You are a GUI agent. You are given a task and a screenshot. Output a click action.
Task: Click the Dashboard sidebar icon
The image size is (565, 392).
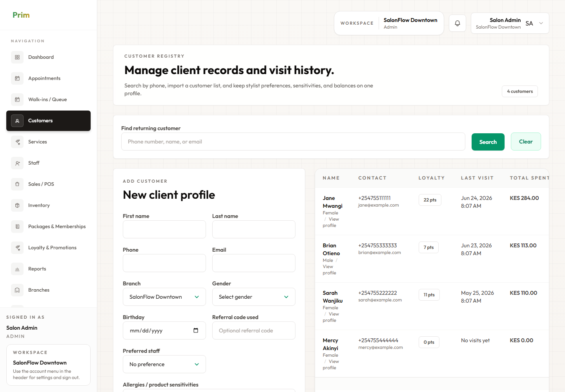pyautogui.click(x=17, y=57)
